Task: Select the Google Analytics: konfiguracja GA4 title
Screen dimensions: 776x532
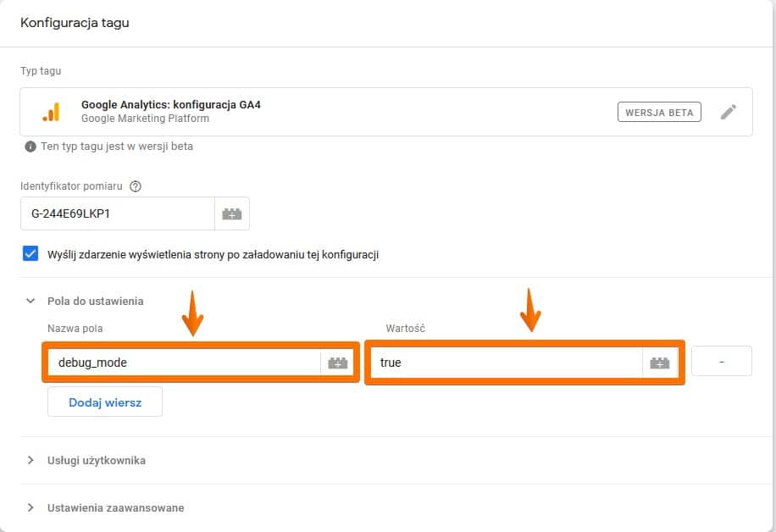Action: tap(170, 105)
